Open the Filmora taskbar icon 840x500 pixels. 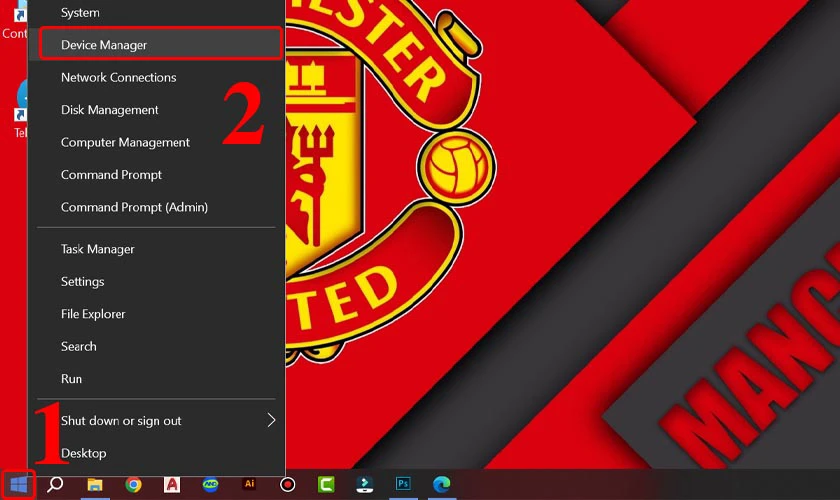pyautogui.click(x=365, y=484)
